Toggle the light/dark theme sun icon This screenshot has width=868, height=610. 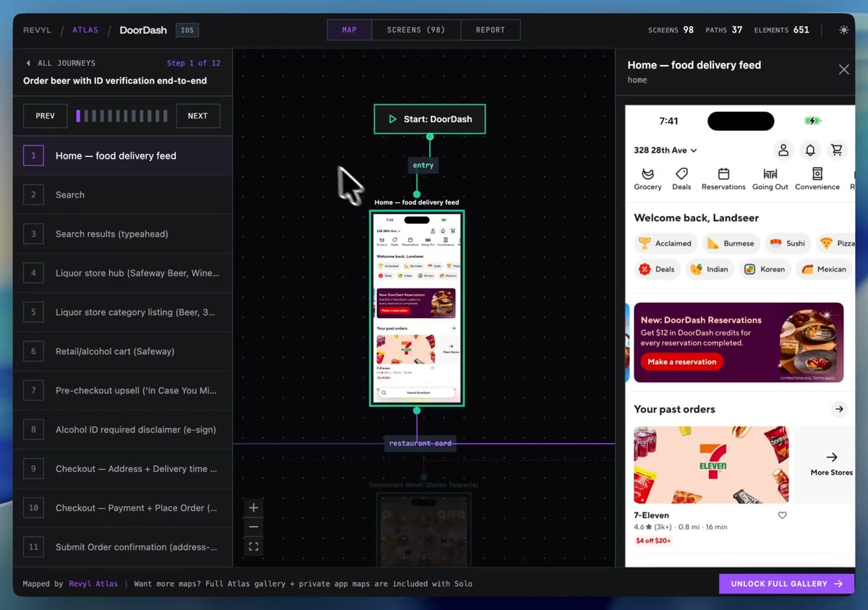pyautogui.click(x=843, y=30)
